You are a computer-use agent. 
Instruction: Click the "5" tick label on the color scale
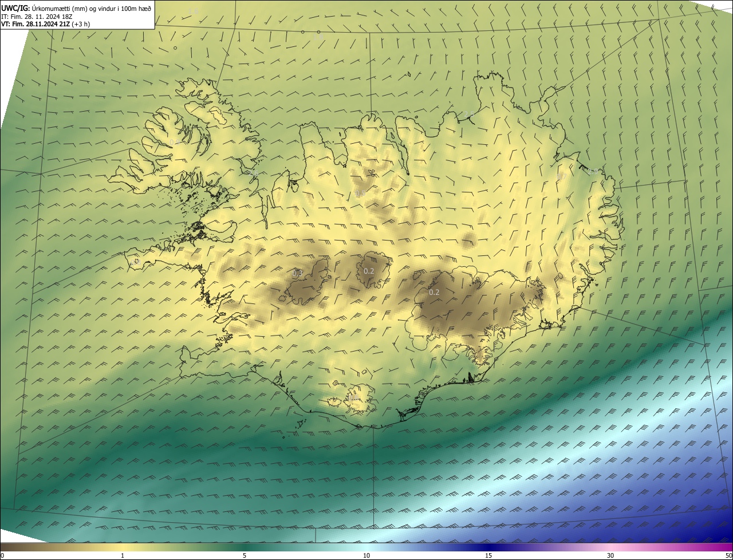tap(245, 556)
